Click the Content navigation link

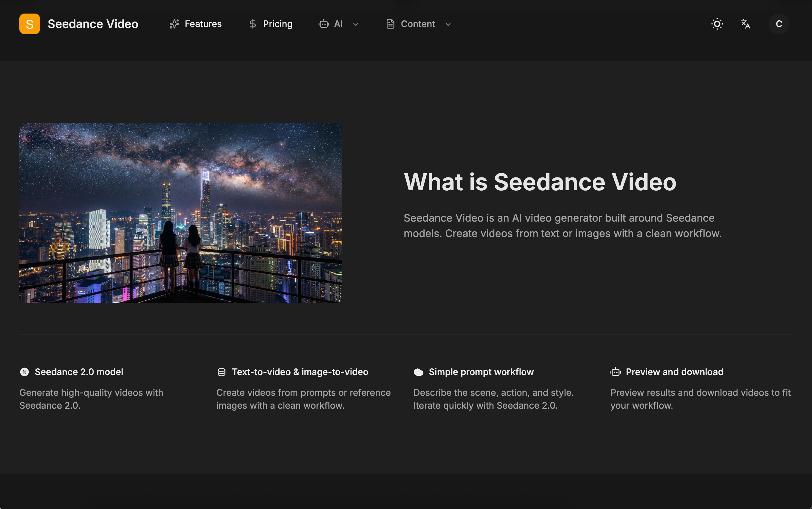pos(418,24)
